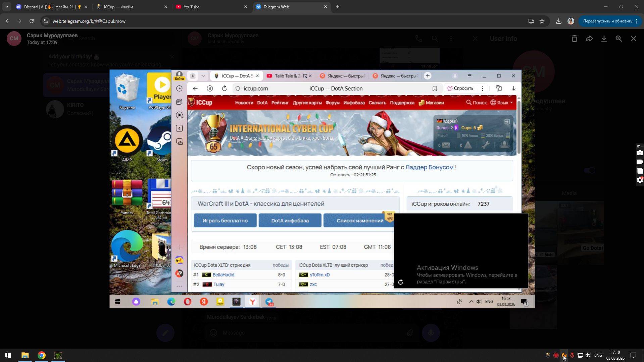Open a new Chrome tab
644x362 pixels.
pyautogui.click(x=338, y=7)
